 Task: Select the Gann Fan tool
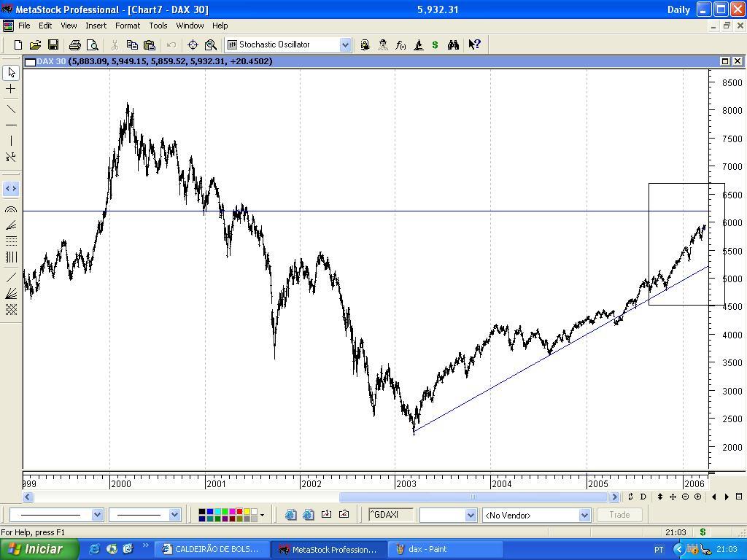click(11, 293)
